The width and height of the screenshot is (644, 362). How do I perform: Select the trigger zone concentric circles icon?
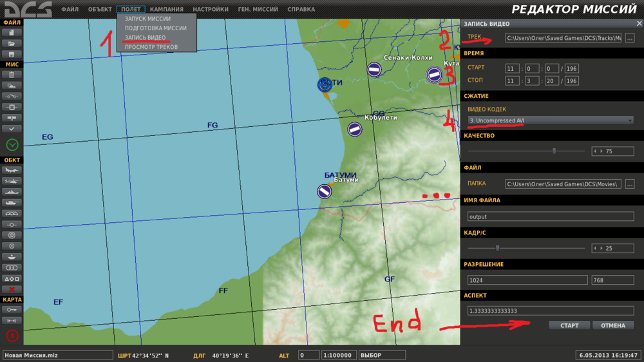(x=12, y=235)
